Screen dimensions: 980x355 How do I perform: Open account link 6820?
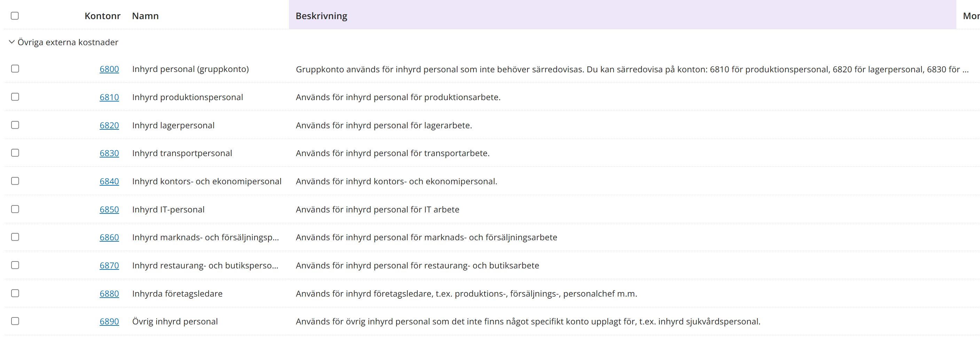[109, 126]
